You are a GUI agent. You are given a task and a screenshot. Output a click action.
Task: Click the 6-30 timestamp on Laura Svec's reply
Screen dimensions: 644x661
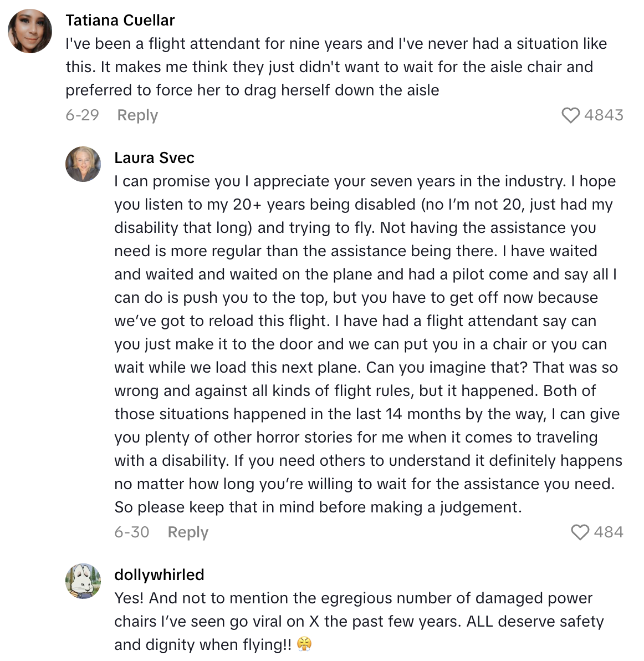tap(131, 532)
